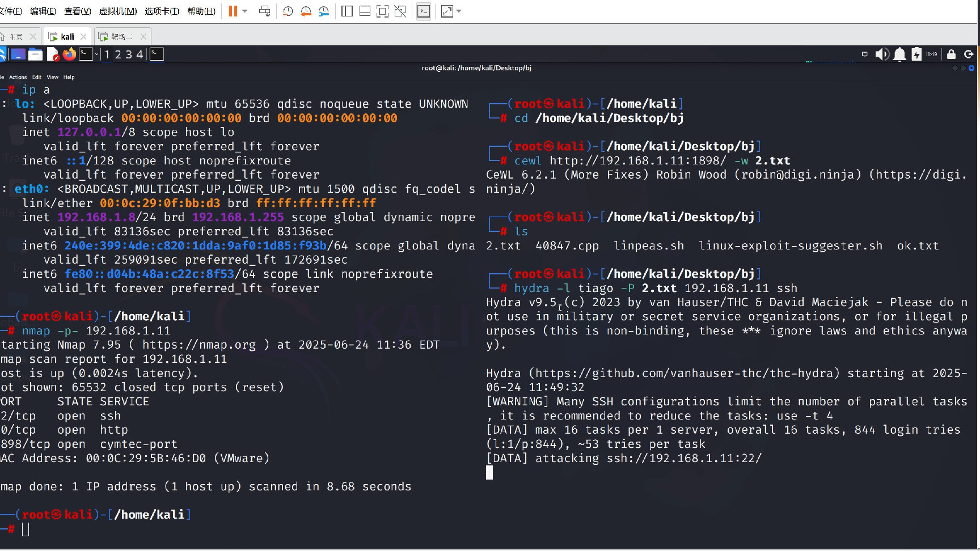Click the 192.168.1.8 inet address on eth0
This screenshot has width=980, height=551.
pos(96,217)
